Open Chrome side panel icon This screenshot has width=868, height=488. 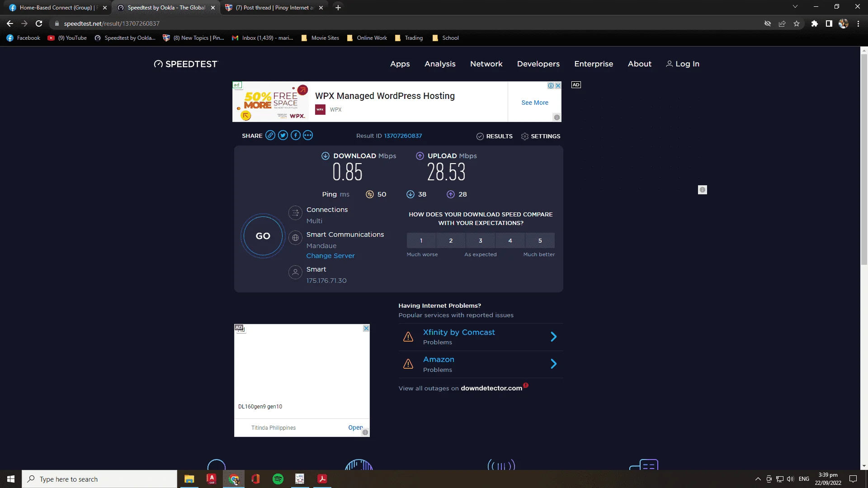tap(829, 23)
